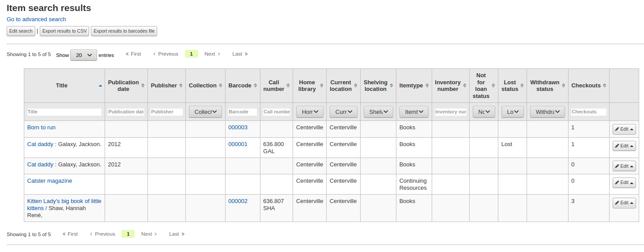
Task: Open the Go to advanced search link
Action: pyautogui.click(x=36, y=19)
